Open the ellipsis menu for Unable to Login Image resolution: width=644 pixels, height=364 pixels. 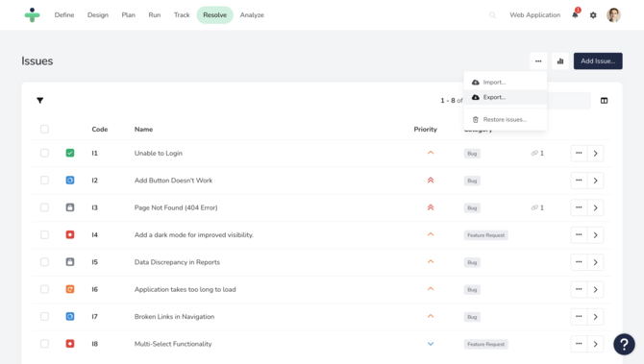click(x=579, y=153)
